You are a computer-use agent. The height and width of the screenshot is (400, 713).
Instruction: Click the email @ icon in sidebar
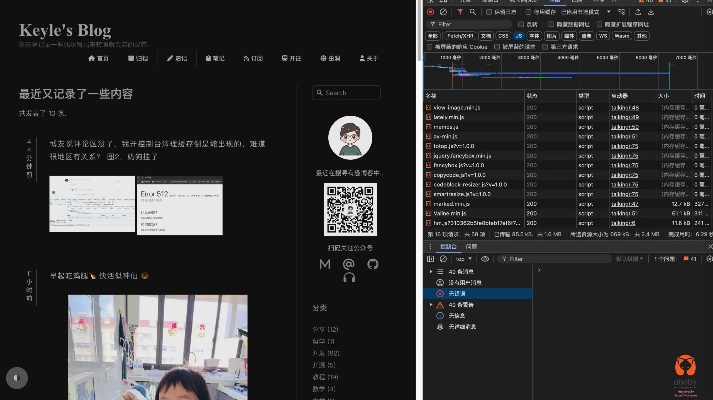click(x=349, y=264)
